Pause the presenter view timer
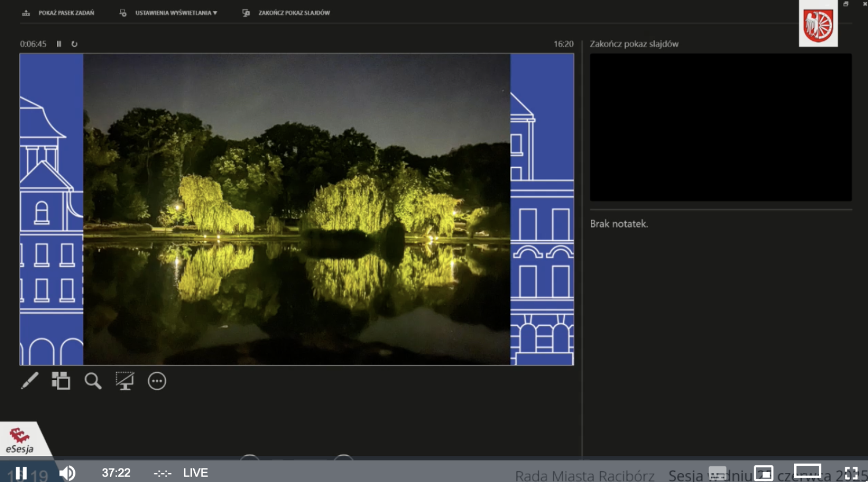This screenshot has width=868, height=482. pos(59,44)
